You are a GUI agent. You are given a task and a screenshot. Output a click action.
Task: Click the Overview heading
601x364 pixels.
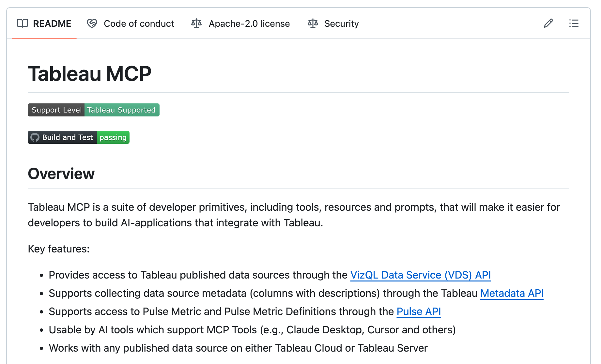pos(61,174)
